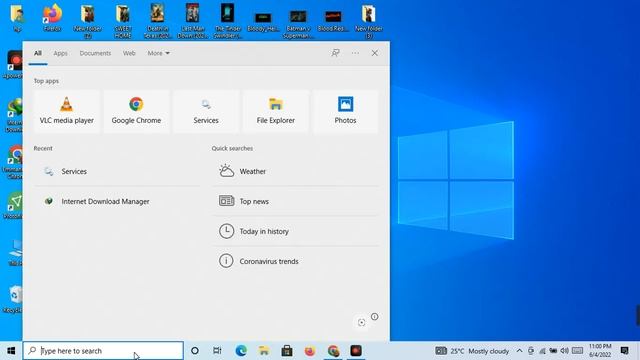Switch to the Documents search tab
Viewport: 640px width, 360px height.
95,53
